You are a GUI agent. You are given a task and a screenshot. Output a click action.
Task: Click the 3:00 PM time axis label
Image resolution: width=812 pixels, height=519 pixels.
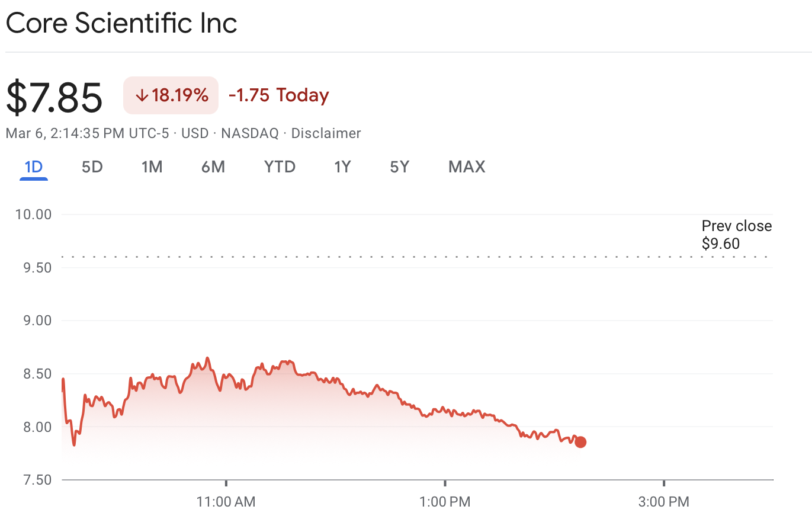coord(663,502)
